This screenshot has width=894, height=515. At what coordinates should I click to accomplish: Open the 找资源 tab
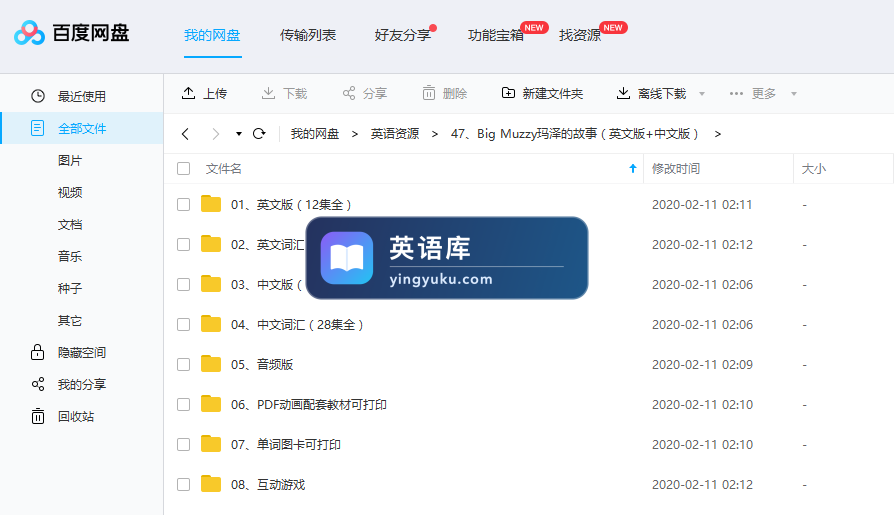[580, 35]
